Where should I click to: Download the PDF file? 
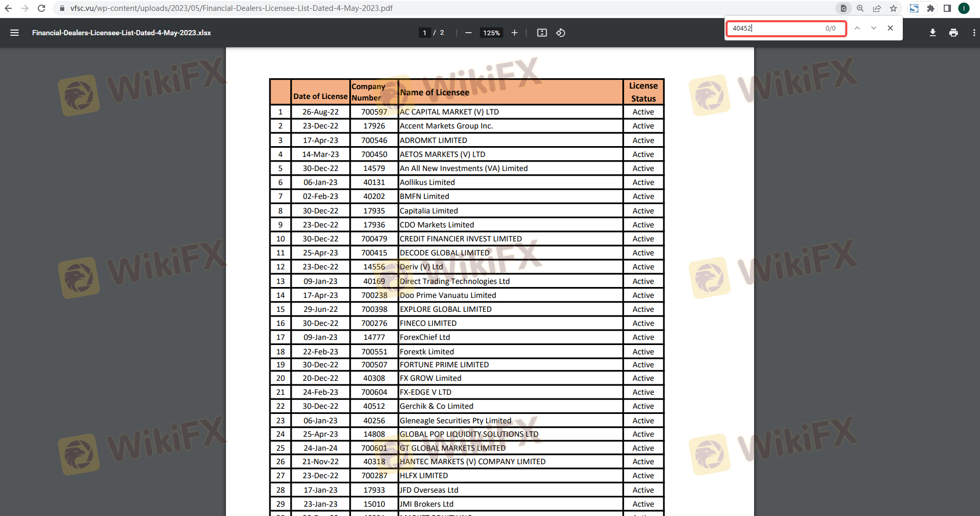(933, 33)
